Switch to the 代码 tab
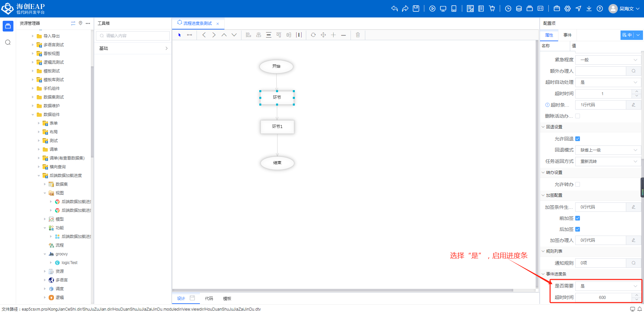The image size is (644, 314). pyautogui.click(x=209, y=298)
